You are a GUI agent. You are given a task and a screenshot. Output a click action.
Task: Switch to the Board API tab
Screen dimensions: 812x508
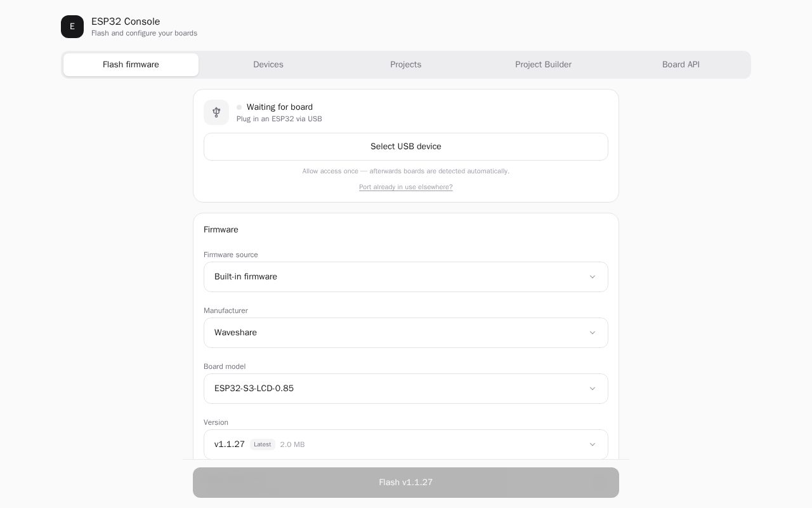point(681,65)
